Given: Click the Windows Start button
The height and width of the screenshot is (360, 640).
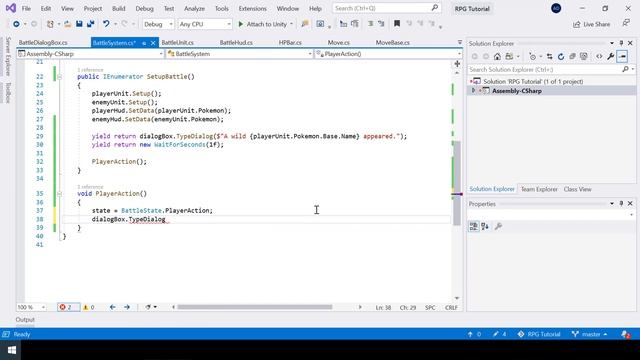Looking at the screenshot, I should click(x=11, y=350).
